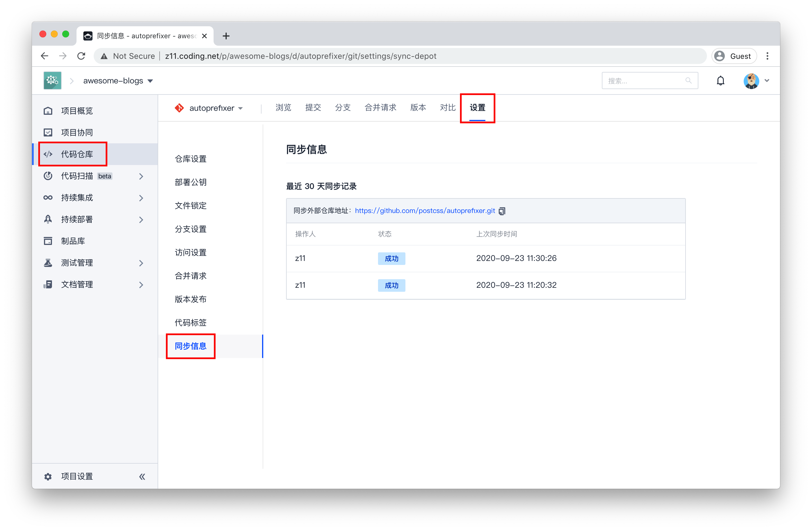The width and height of the screenshot is (812, 531).
Task: Open 访问设置 settings section
Action: coord(191,252)
